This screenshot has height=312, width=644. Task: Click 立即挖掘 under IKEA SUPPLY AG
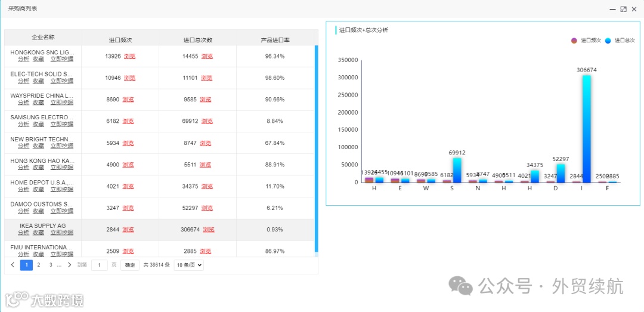pyautogui.click(x=62, y=233)
